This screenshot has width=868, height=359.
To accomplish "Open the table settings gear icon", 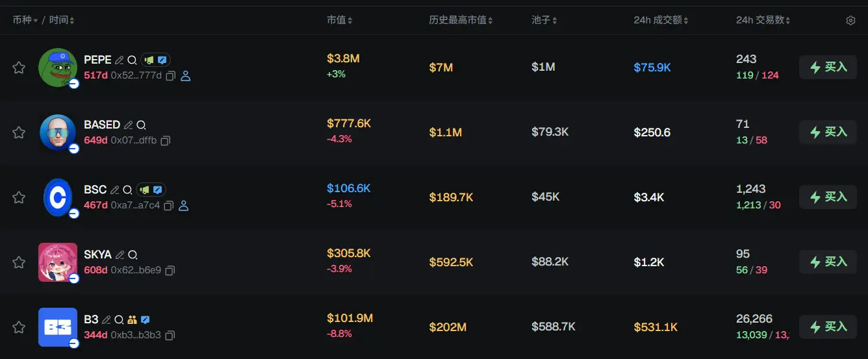I will [x=850, y=21].
